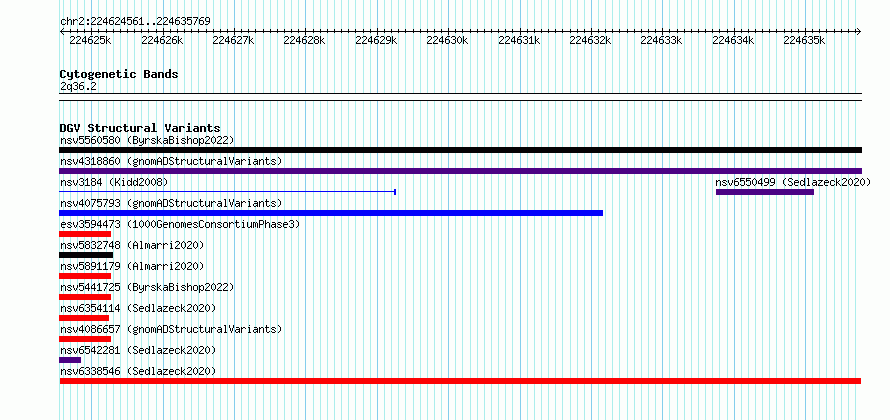Click the 224633k ruler tick label
The height and width of the screenshot is (420, 890).
click(661, 40)
